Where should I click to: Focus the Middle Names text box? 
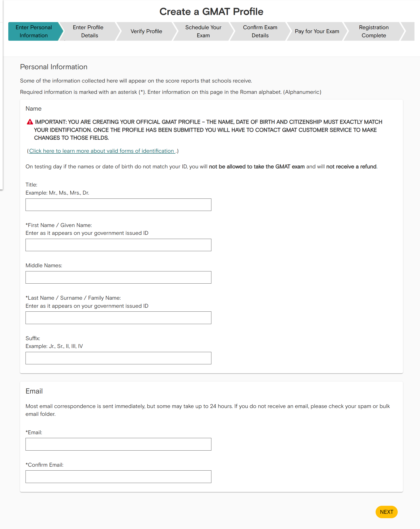[x=118, y=277]
